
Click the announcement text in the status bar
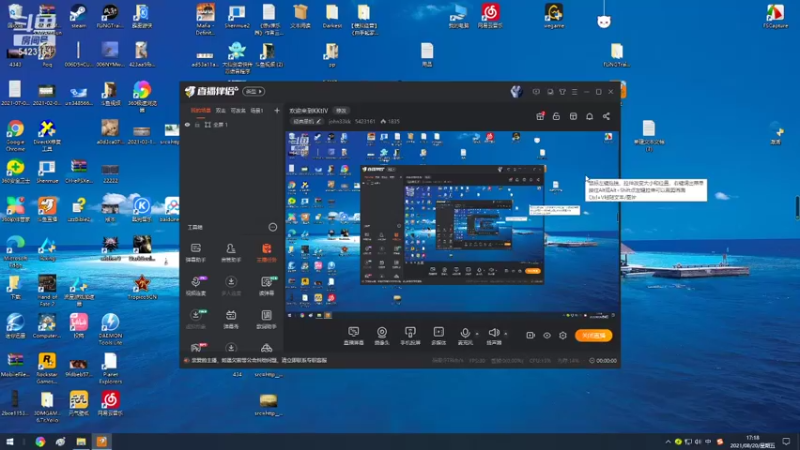(259, 360)
